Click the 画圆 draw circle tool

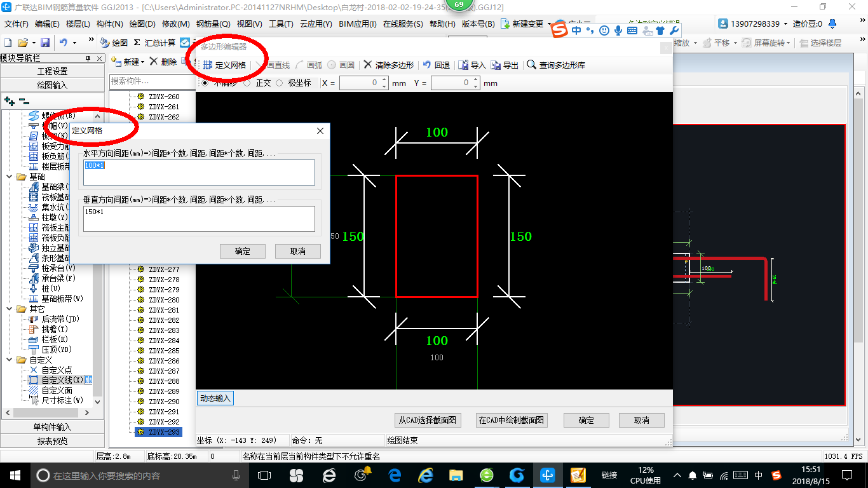tap(341, 65)
